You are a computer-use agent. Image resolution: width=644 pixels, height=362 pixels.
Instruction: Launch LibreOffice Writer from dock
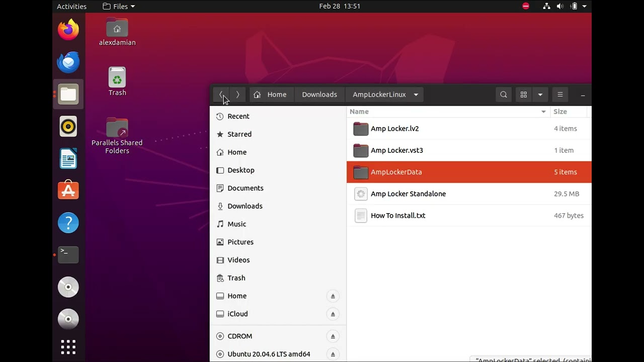pyautogui.click(x=68, y=158)
